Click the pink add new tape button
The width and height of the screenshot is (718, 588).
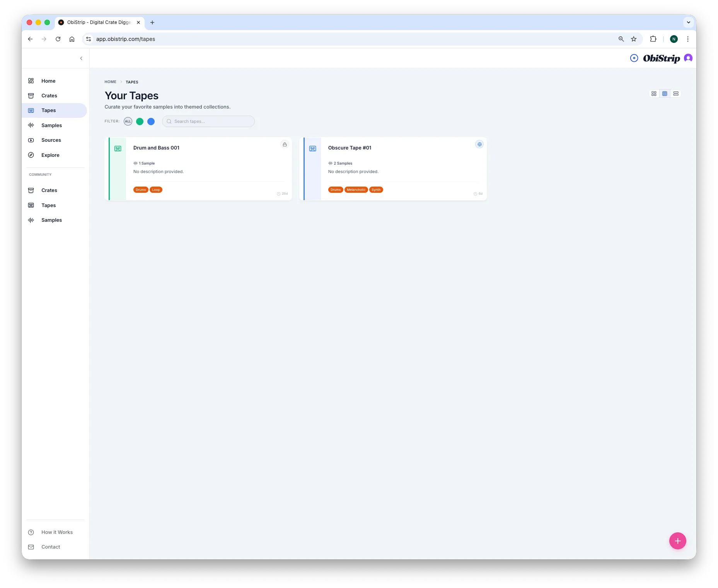click(677, 541)
